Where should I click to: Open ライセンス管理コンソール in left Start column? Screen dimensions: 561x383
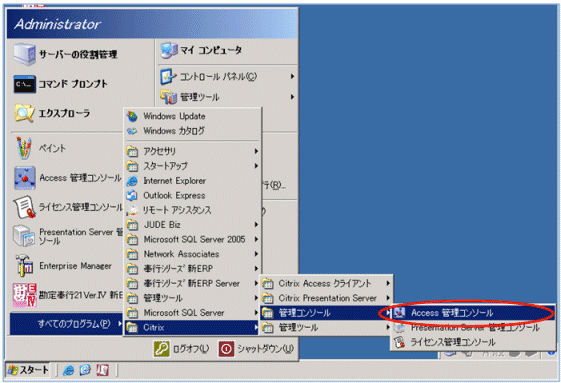click(x=68, y=207)
